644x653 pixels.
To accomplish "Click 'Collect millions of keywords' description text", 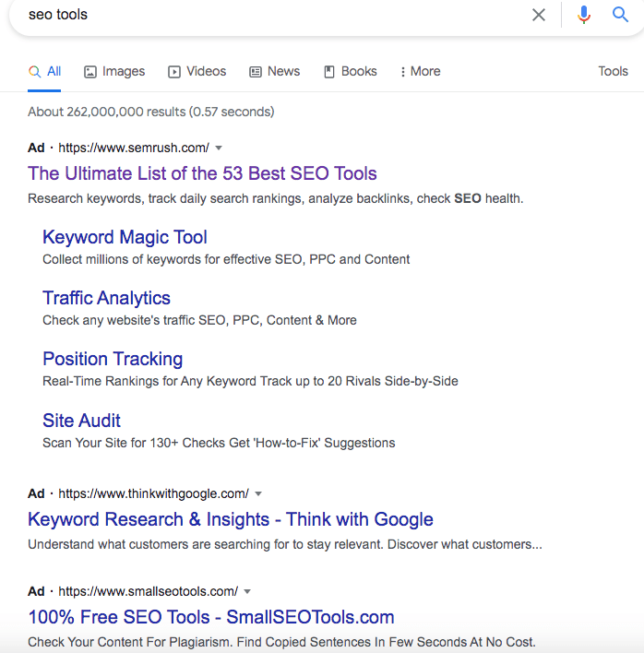I will tap(226, 259).
